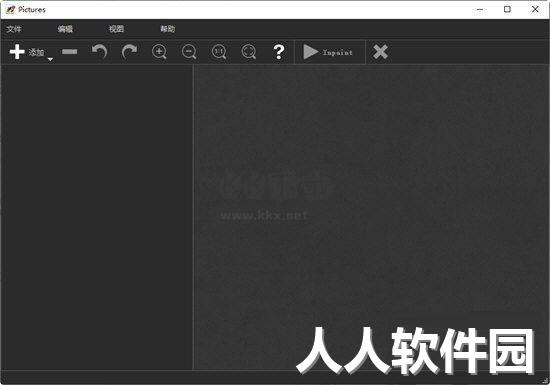
Task: Click the Add (添加) plus icon
Action: pos(17,52)
